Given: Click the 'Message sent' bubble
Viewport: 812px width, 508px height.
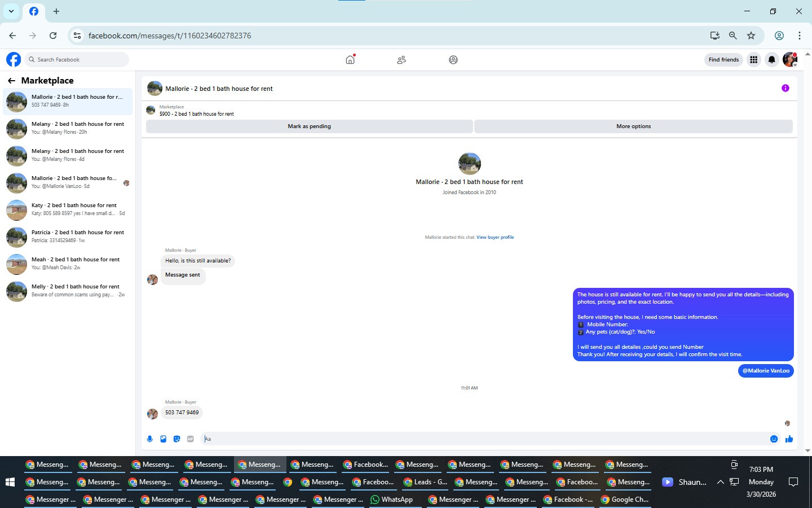Looking at the screenshot, I should [x=183, y=275].
